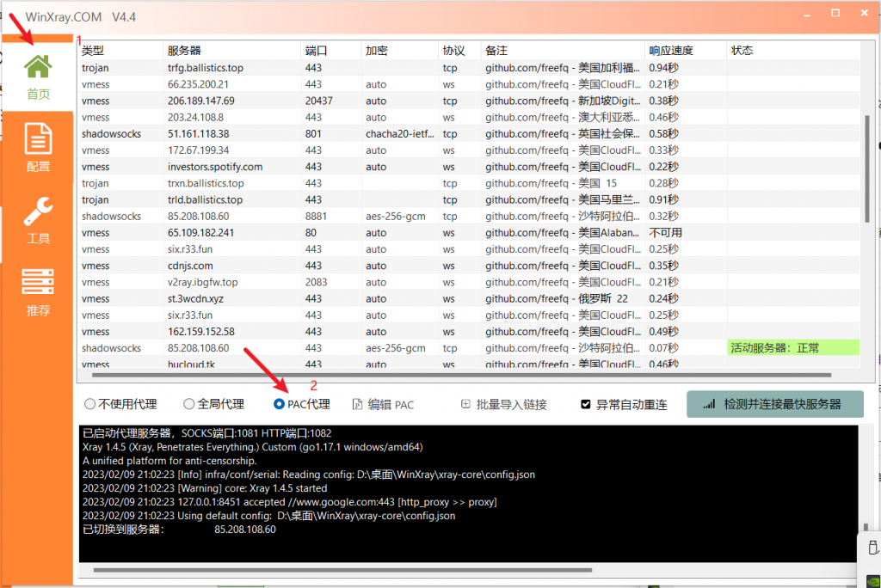This screenshot has width=881, height=588.
Task: Select server row 65.109.182.241
Action: point(469,232)
